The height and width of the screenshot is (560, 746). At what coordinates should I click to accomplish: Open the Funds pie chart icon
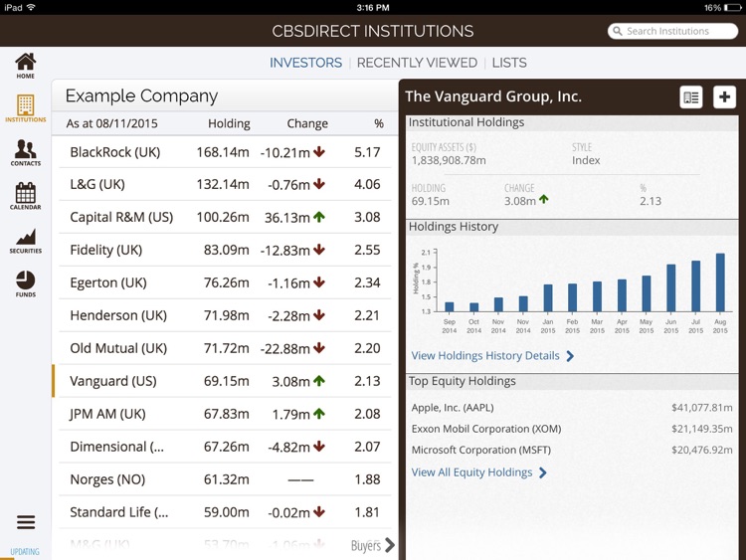(x=25, y=284)
